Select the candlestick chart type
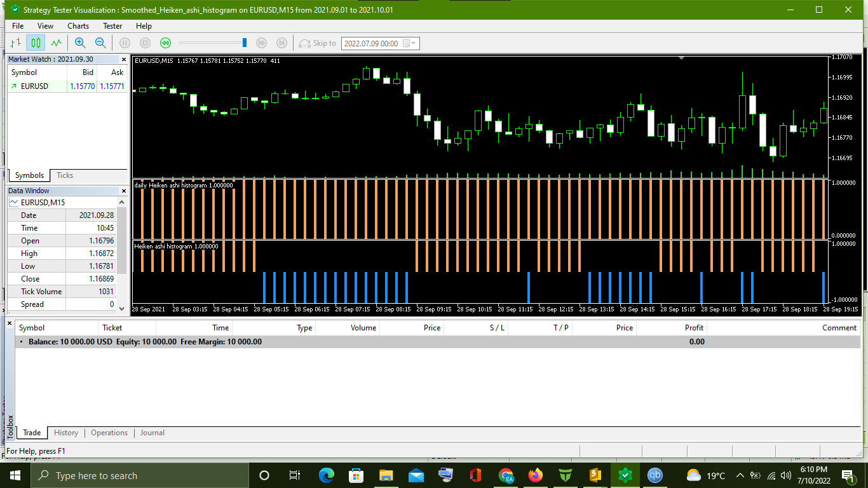This screenshot has height=488, width=868. pos(36,43)
